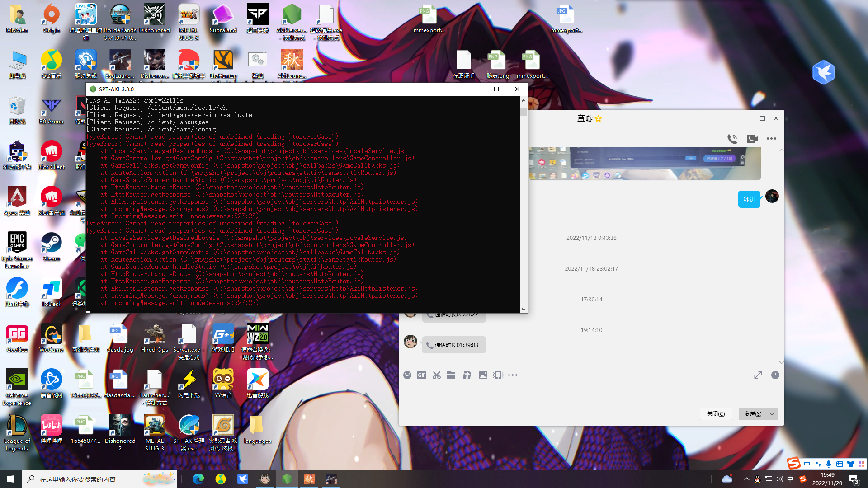Click the GIF sticker icon
Screen dimensions: 868x488
422,375
